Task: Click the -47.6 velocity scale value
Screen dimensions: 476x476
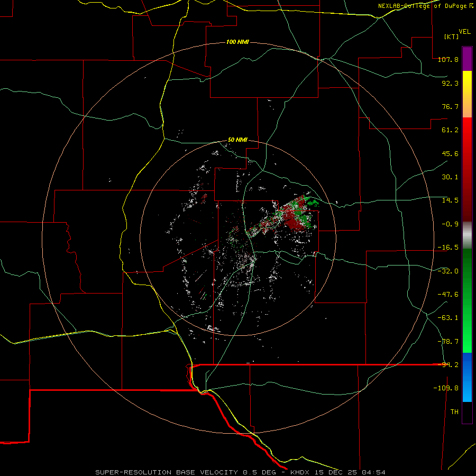Action: coord(448,295)
